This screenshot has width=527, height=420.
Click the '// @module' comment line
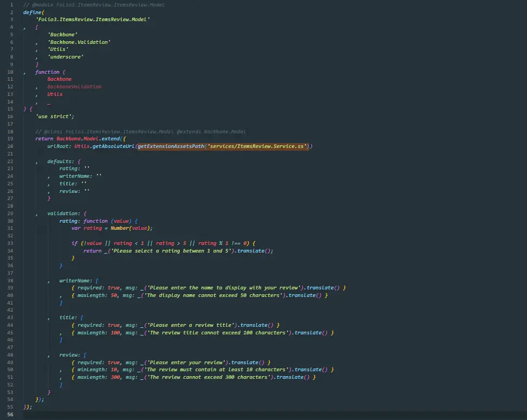(x=94, y=5)
